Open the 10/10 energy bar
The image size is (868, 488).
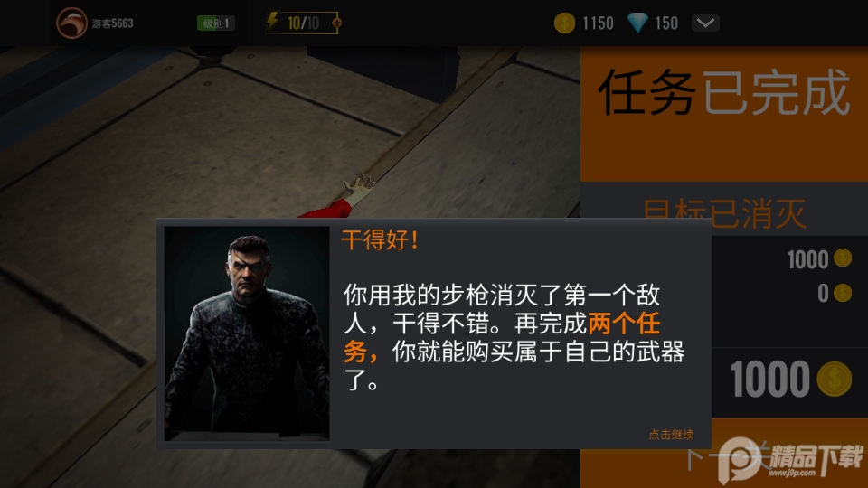point(302,23)
